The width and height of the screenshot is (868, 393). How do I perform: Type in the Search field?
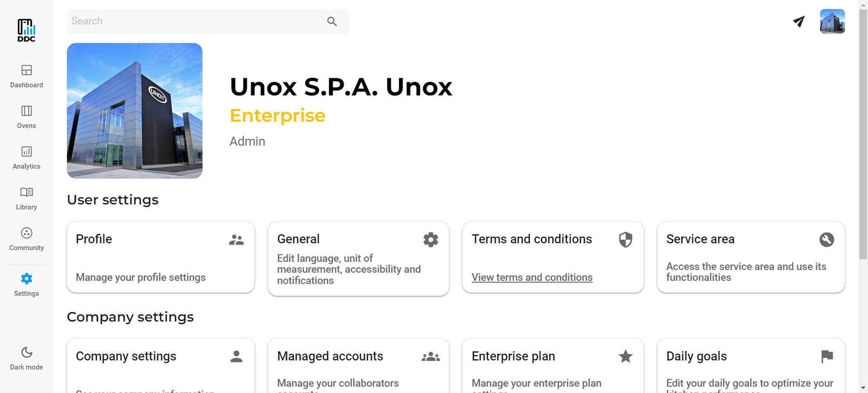pos(194,21)
